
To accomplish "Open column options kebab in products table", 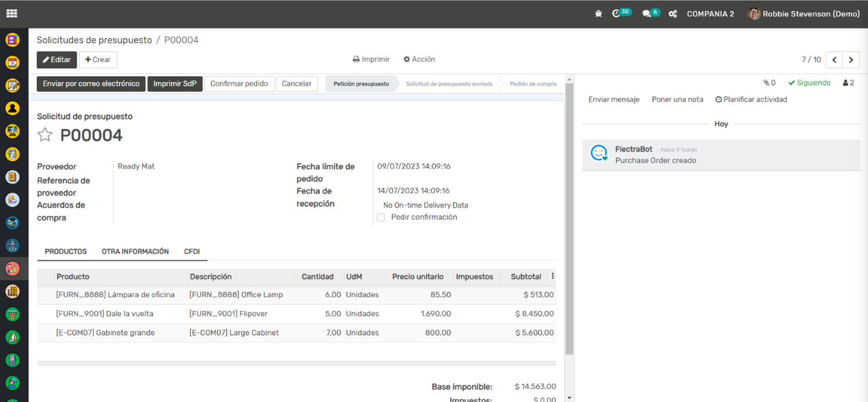I will (x=552, y=276).
